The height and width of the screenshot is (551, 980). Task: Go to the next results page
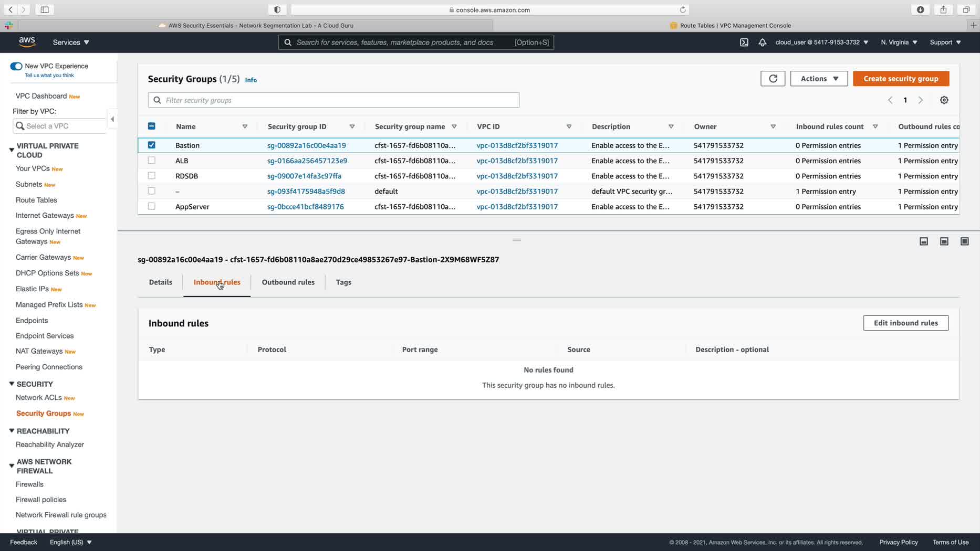click(x=920, y=100)
